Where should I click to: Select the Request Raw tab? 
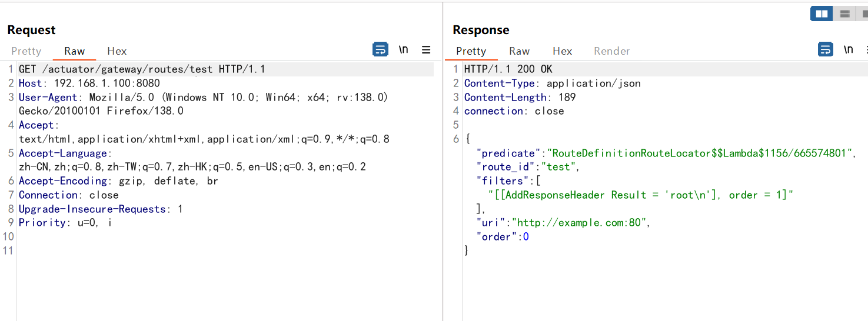click(74, 51)
